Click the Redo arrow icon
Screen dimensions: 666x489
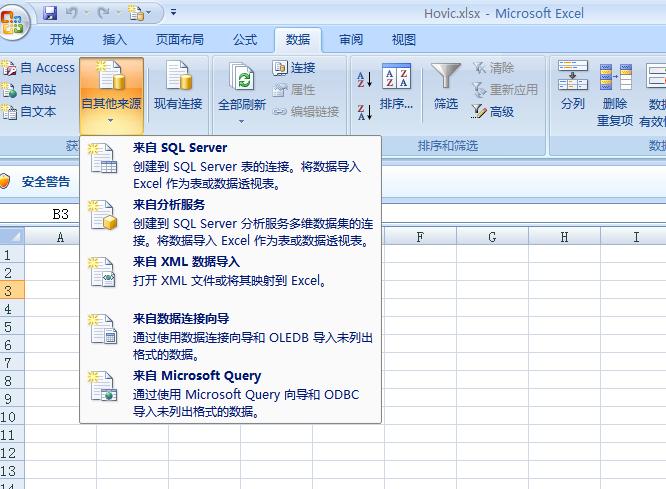(x=103, y=13)
